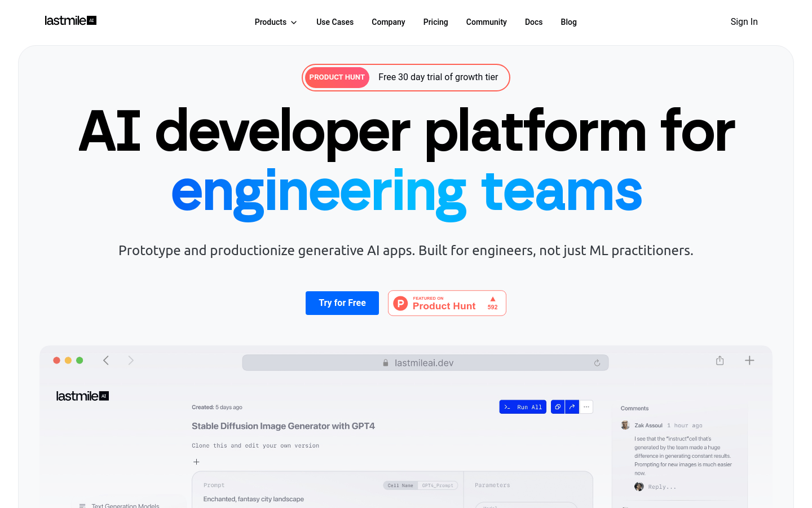Open the Featured on Product Hunt badge
The width and height of the screenshot is (812, 508).
[447, 303]
